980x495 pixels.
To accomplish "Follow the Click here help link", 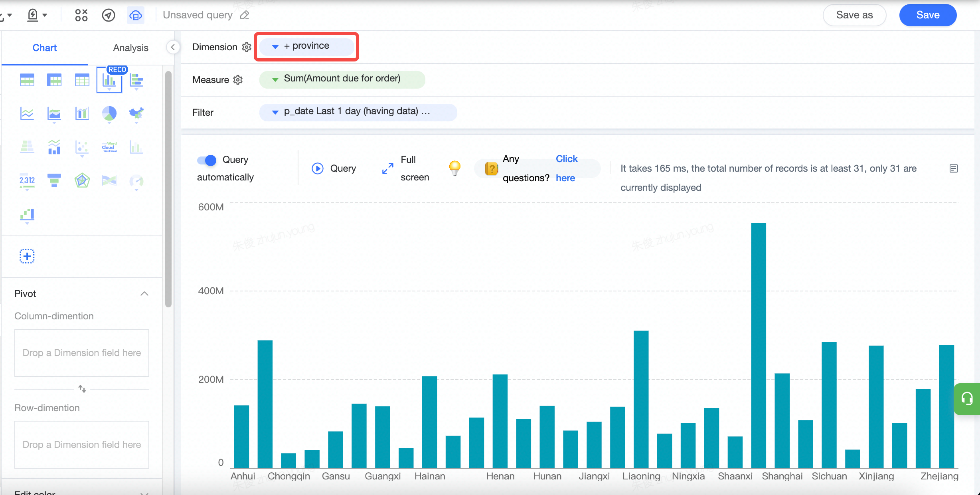I will [567, 168].
